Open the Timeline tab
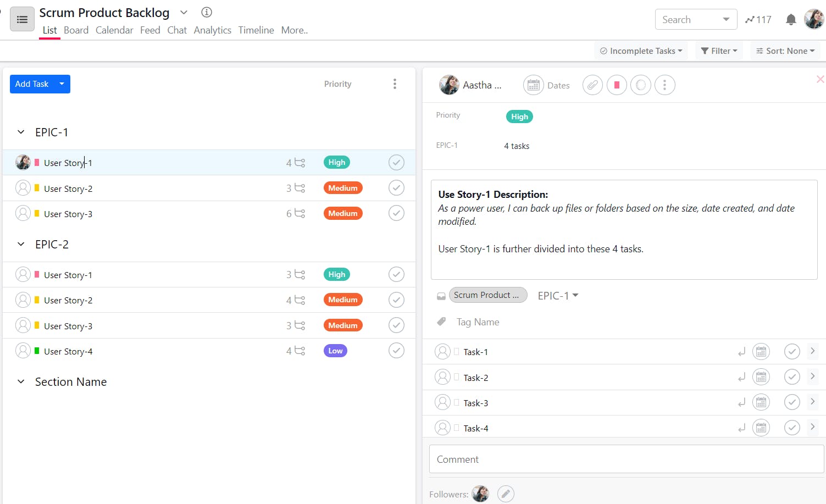This screenshot has height=504, width=826. click(x=256, y=30)
